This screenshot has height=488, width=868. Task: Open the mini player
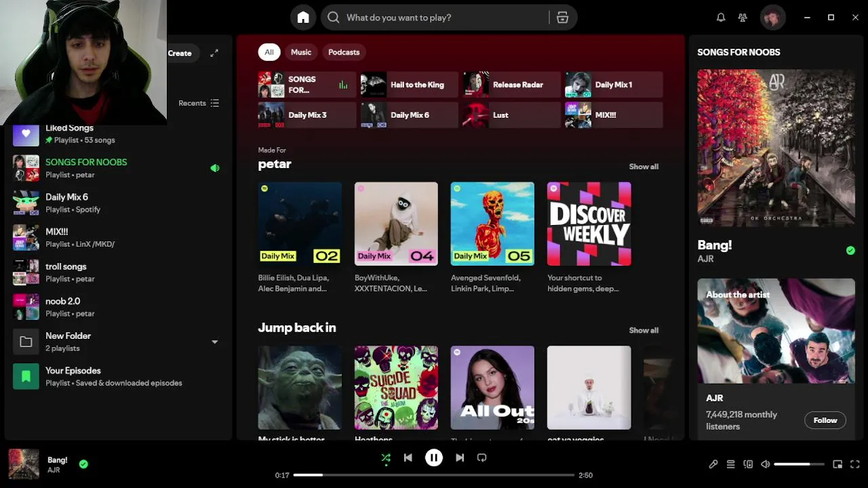837,464
